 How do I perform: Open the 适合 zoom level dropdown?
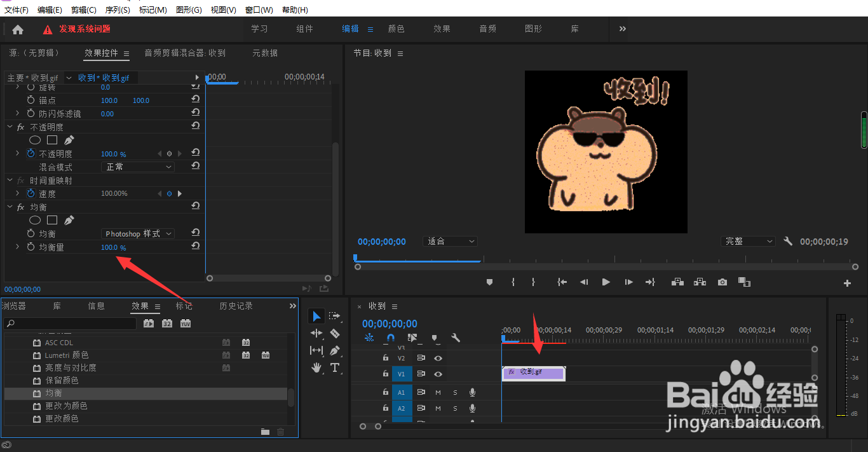[450, 242]
